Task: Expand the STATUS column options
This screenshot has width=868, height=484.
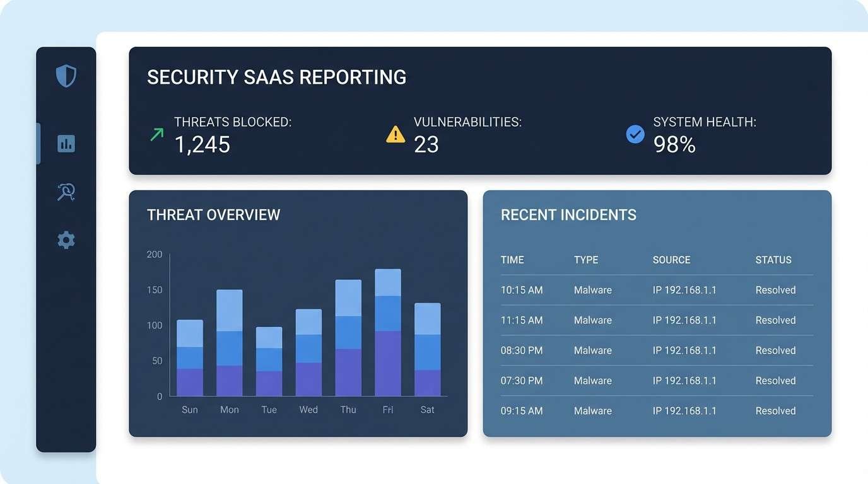Action: coord(773,260)
